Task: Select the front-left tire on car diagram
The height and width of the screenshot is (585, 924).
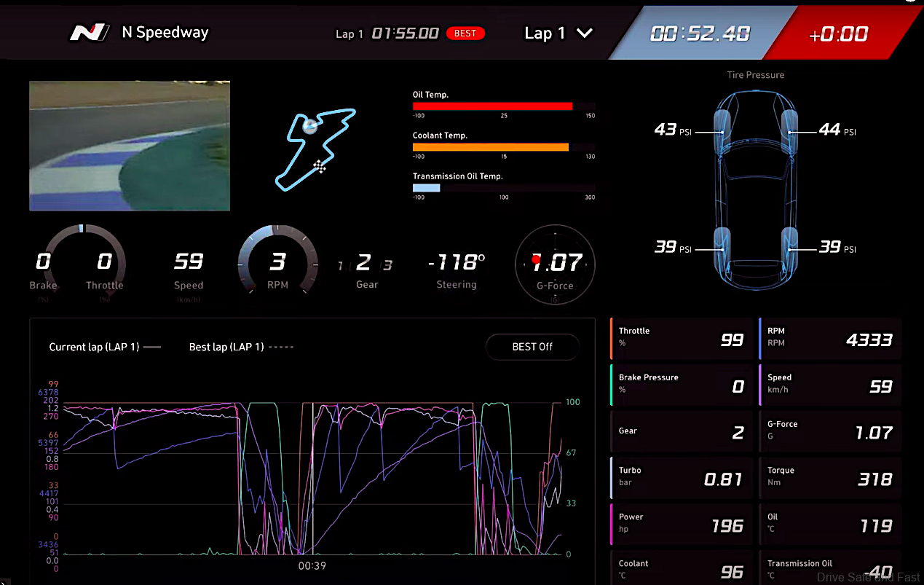Action: [722, 132]
